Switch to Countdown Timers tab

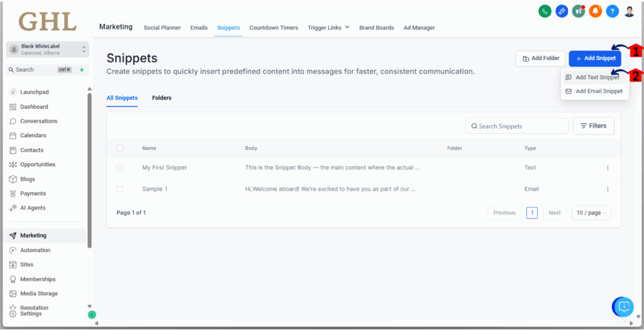(x=274, y=28)
